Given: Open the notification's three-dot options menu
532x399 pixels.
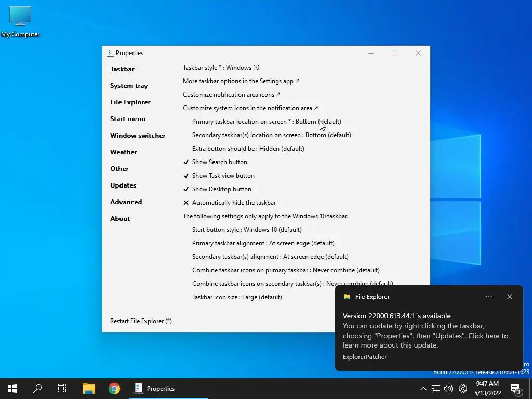Looking at the screenshot, I should [488, 297].
